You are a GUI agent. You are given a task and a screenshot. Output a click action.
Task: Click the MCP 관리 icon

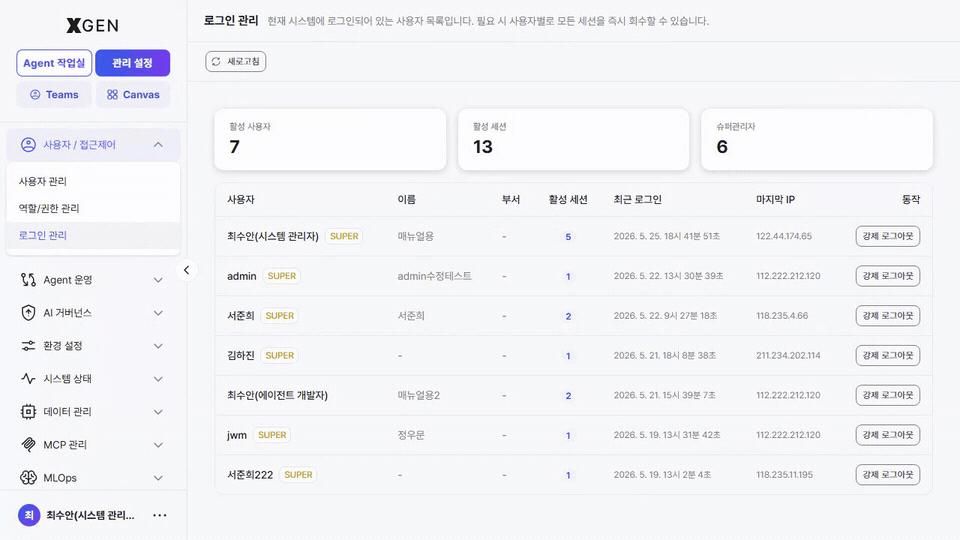click(28, 444)
